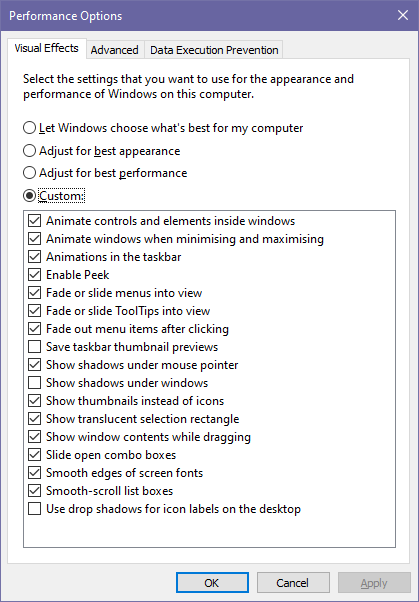Switch to the Advanced tab
Viewport: 419px width, 602px height.
(x=114, y=50)
